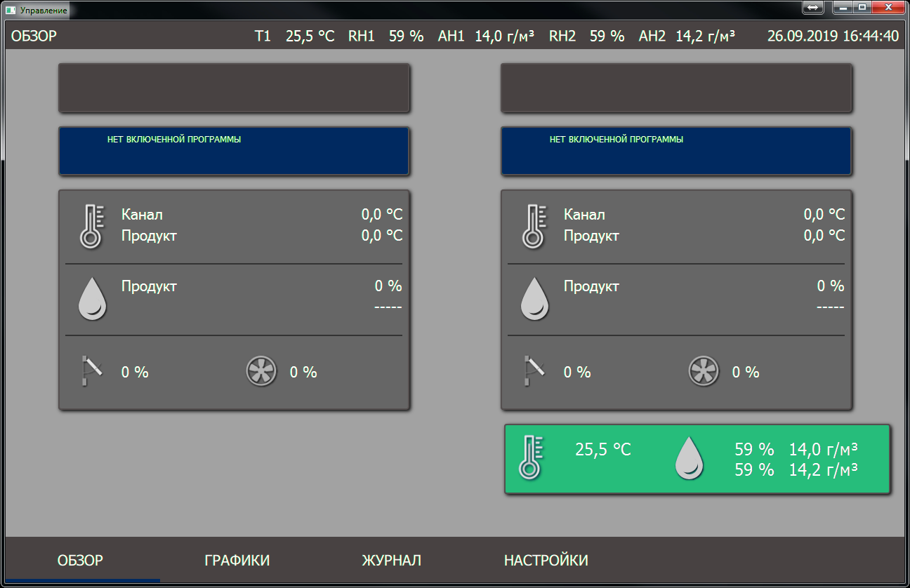This screenshot has width=910, height=588.
Task: Minimize the Управление window
Action: (842, 6)
